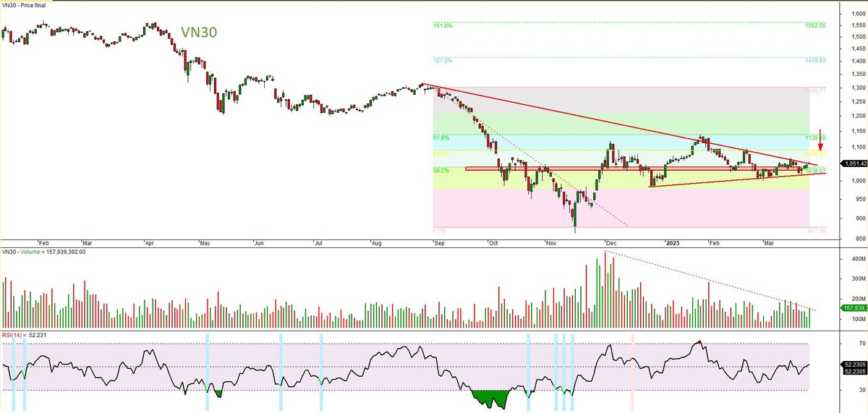This screenshot has height=413, width=868.
Task: Click the 127.2% Fibonacci level label
Action: (x=442, y=60)
